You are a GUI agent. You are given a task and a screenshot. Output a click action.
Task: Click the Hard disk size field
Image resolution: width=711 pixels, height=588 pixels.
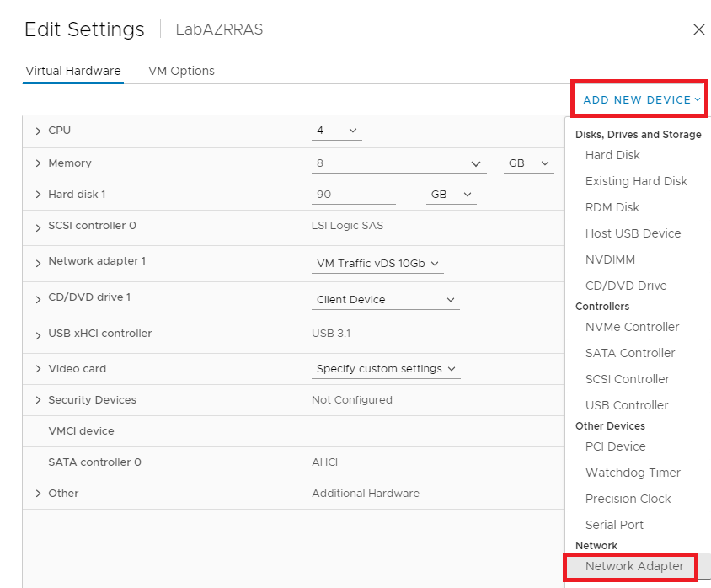(x=353, y=195)
